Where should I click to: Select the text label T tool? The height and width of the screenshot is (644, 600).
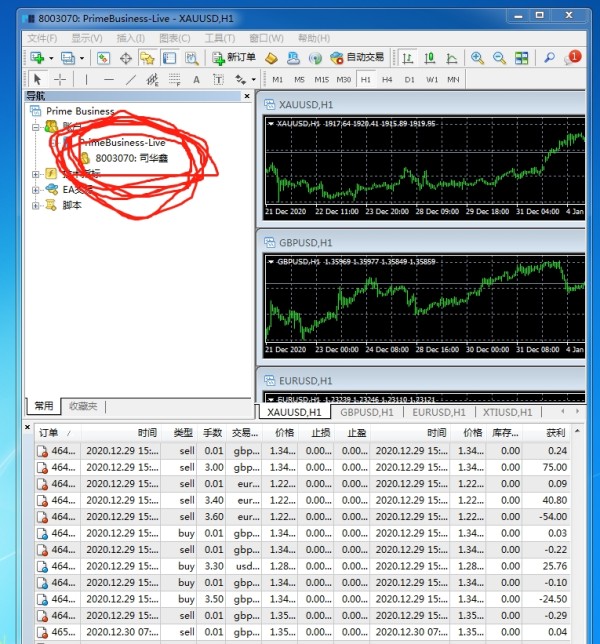[x=218, y=79]
